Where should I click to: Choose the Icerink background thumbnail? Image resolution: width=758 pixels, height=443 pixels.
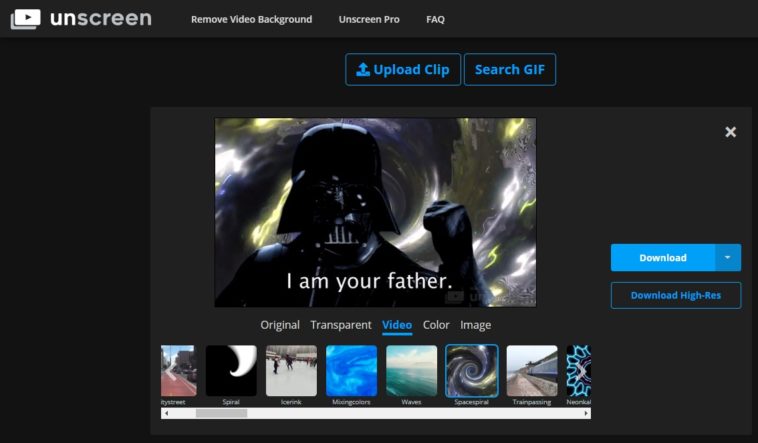(292, 371)
